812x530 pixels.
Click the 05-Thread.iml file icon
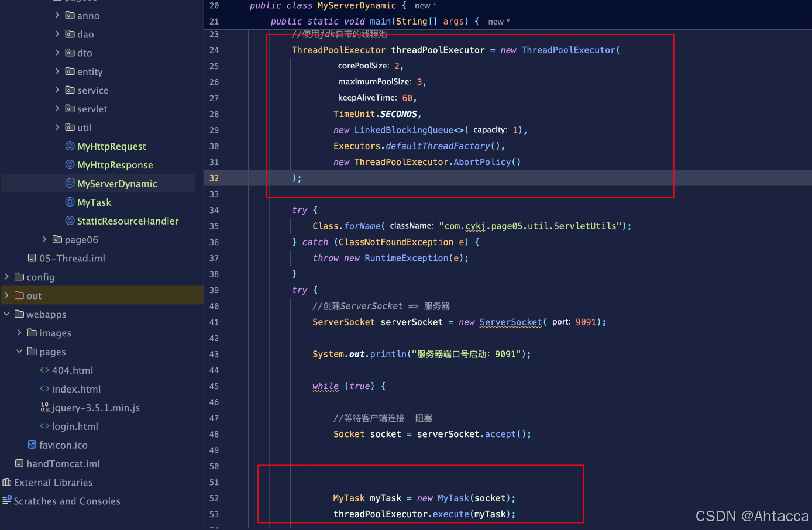(x=32, y=258)
